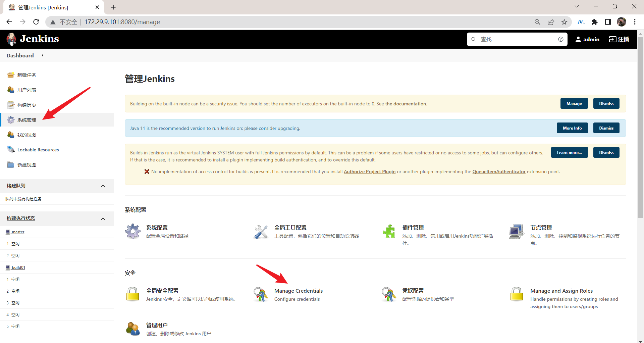
Task: Open the 构建历史 sidebar icon
Action: pos(11,105)
